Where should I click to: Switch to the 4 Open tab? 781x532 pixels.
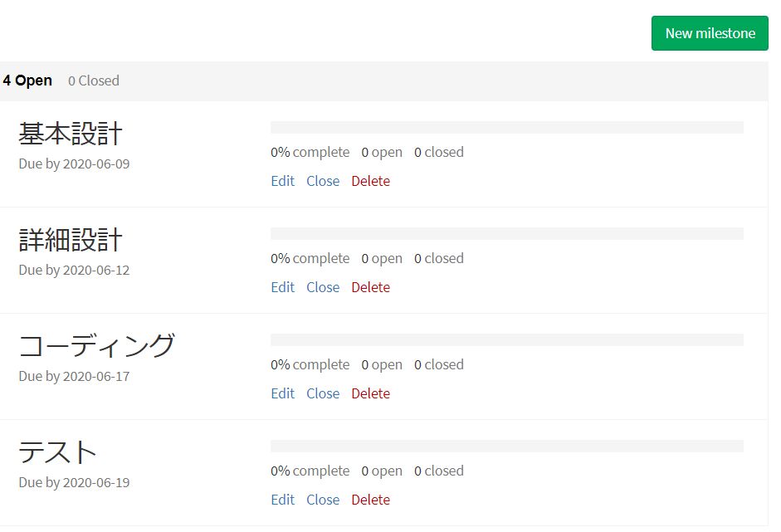coord(27,81)
